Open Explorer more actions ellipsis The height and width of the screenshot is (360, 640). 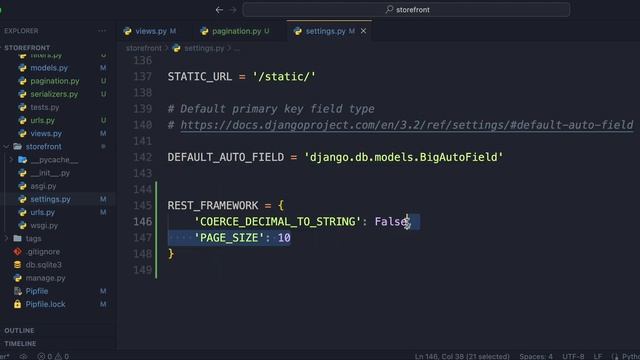pyautogui.click(x=102, y=31)
